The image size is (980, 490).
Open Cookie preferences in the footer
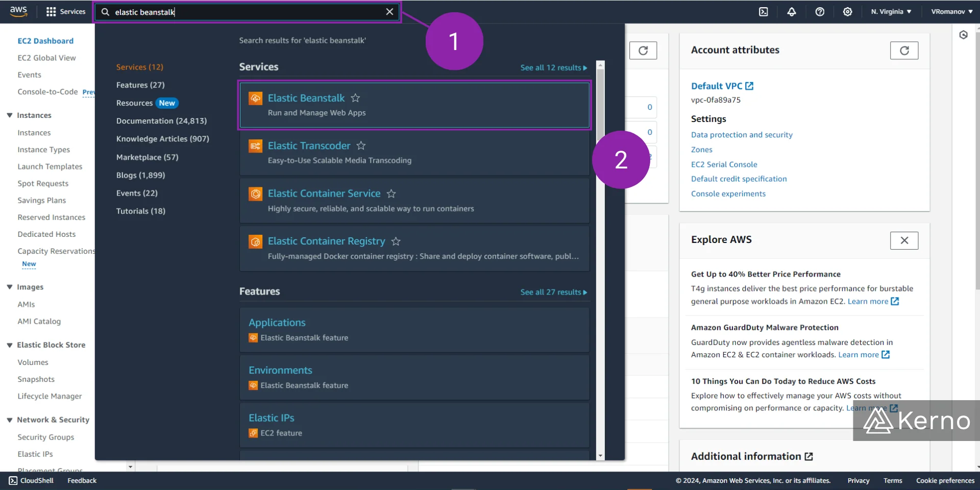945,480
